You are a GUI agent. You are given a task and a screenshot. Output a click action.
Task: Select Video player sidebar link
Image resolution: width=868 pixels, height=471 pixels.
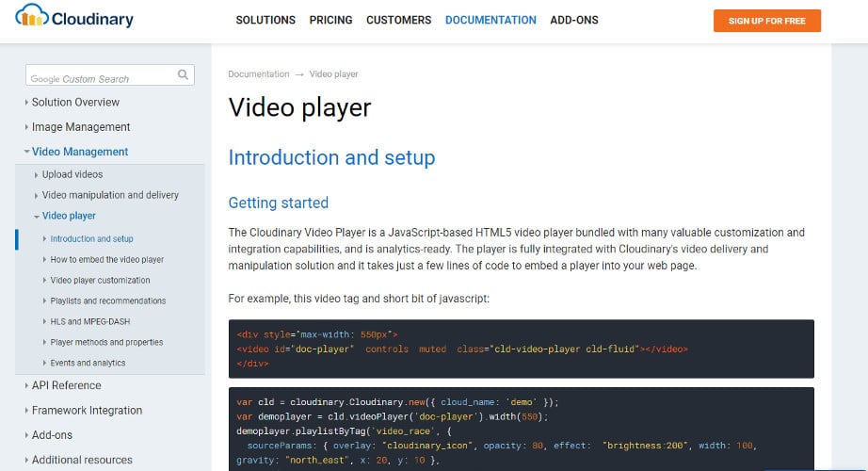[69, 216]
